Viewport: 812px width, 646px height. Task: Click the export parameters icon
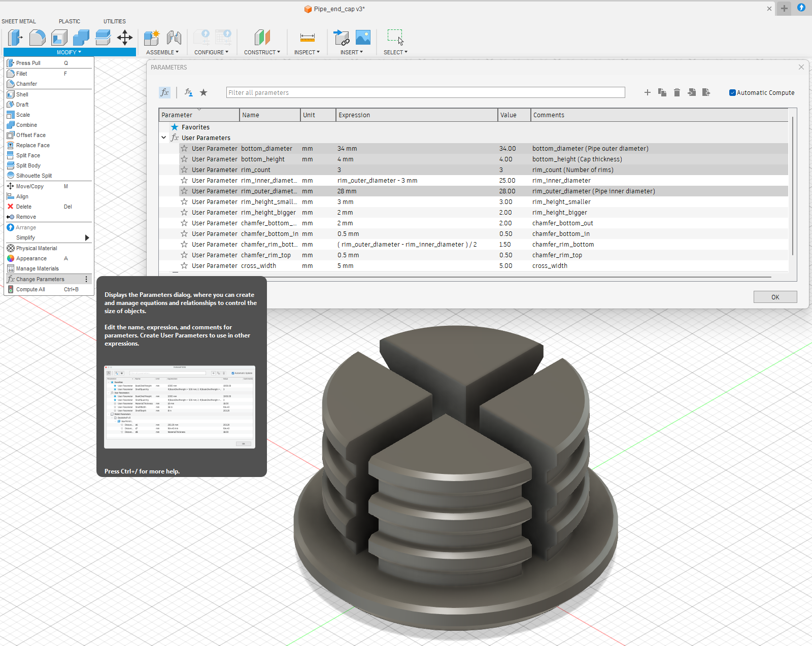point(706,92)
